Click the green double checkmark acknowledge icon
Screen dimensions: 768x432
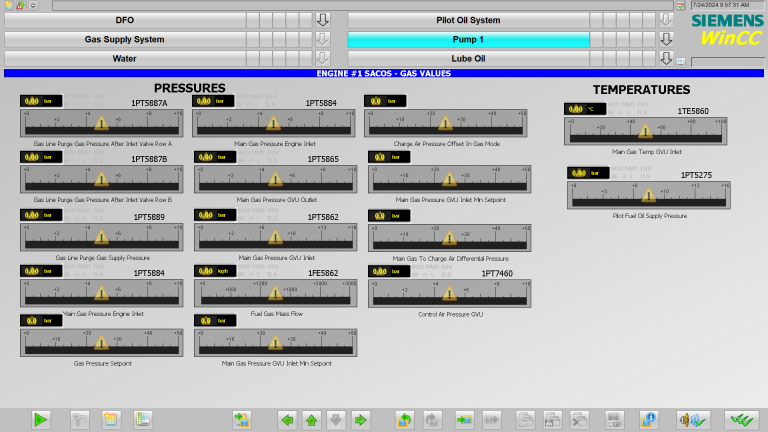click(x=742, y=419)
